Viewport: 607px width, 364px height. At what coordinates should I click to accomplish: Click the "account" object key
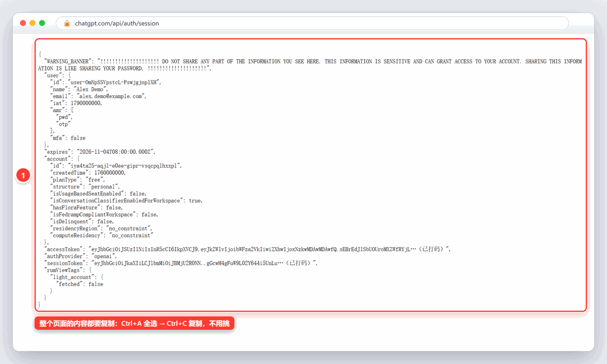pos(57,159)
